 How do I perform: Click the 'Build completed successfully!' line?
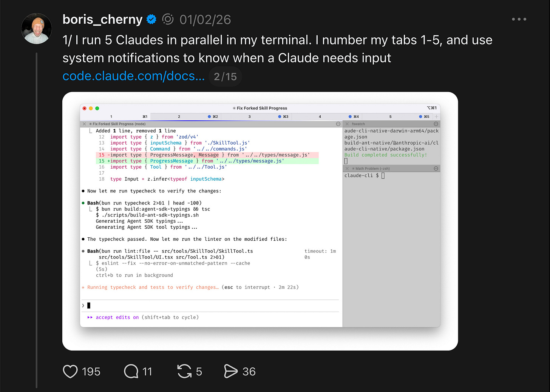coord(386,155)
